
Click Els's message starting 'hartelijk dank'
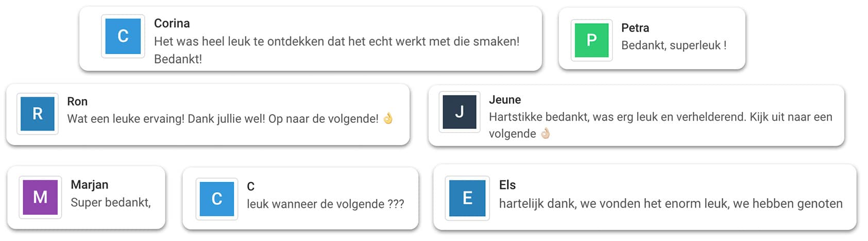[671, 204]
